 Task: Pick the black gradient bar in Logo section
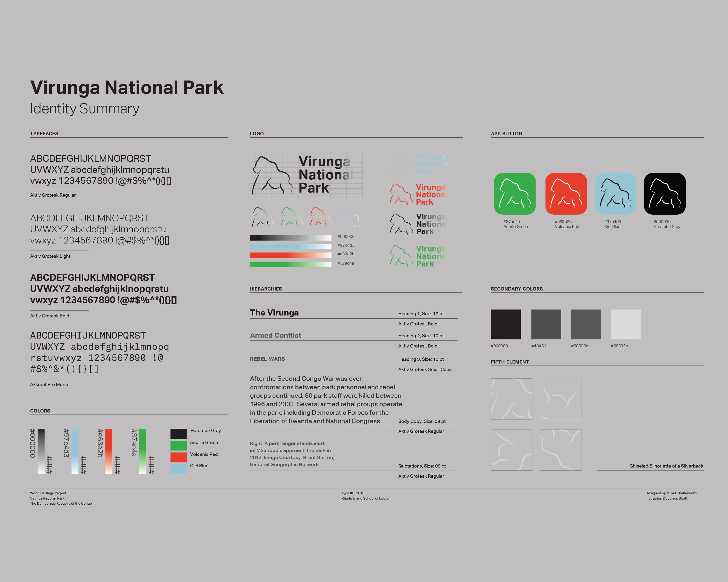[x=291, y=237]
